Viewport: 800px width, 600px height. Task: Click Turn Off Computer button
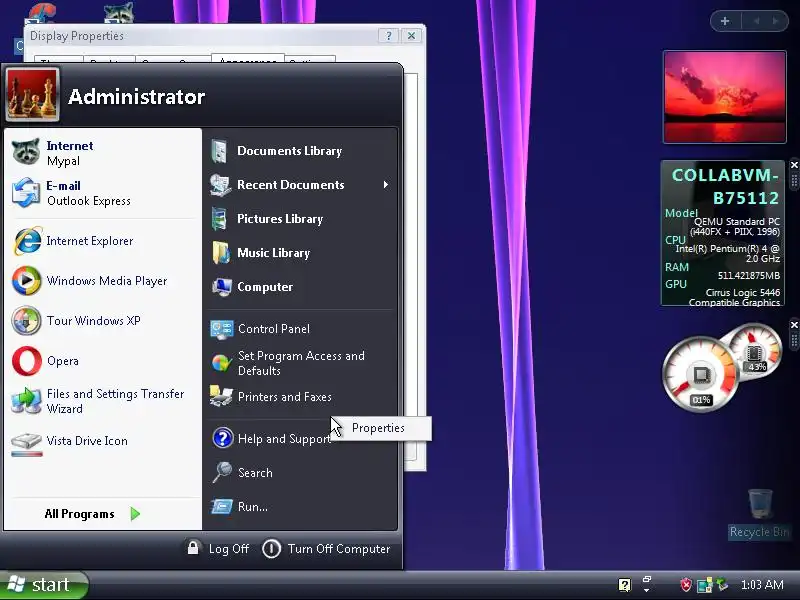tap(327, 548)
